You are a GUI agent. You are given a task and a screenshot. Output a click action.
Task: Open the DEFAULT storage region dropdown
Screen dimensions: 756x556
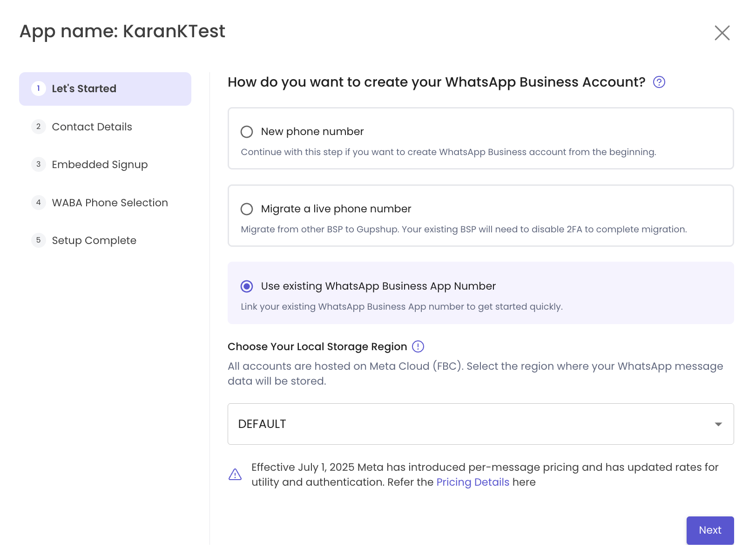[x=480, y=424]
